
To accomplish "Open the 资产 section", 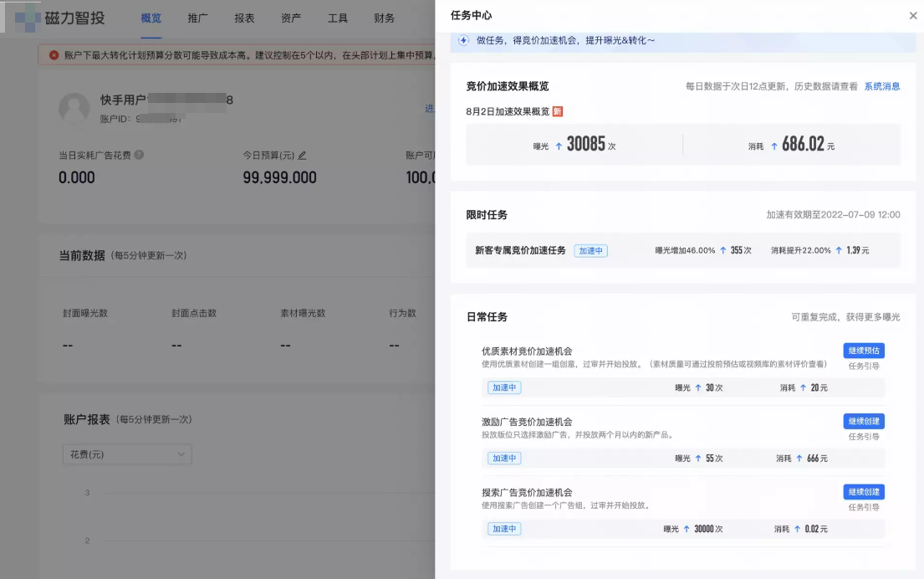I will 290,17.
